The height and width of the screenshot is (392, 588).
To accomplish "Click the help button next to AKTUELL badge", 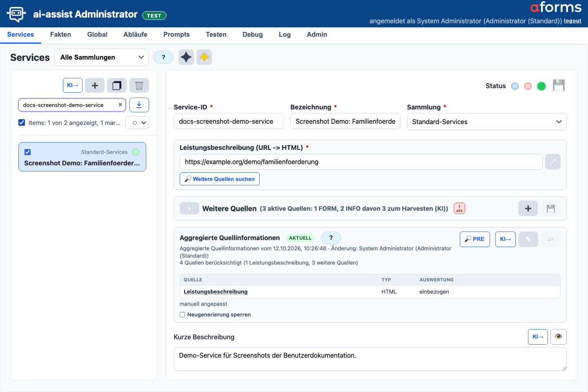I will point(331,238).
